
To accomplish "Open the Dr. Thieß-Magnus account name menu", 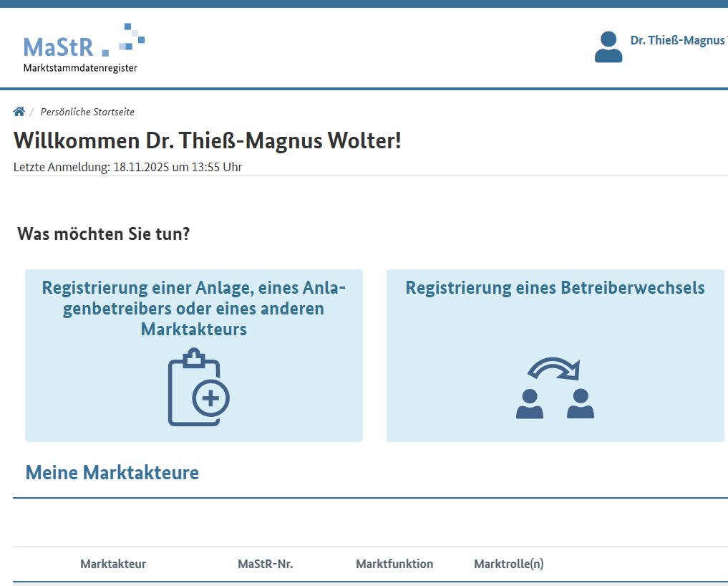I will (x=677, y=40).
